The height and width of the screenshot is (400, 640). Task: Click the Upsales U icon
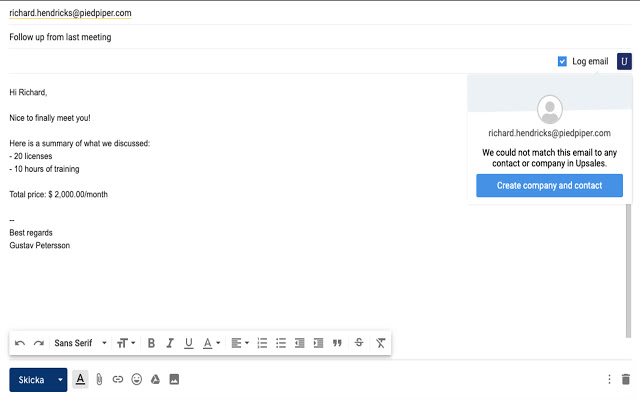[624, 62]
